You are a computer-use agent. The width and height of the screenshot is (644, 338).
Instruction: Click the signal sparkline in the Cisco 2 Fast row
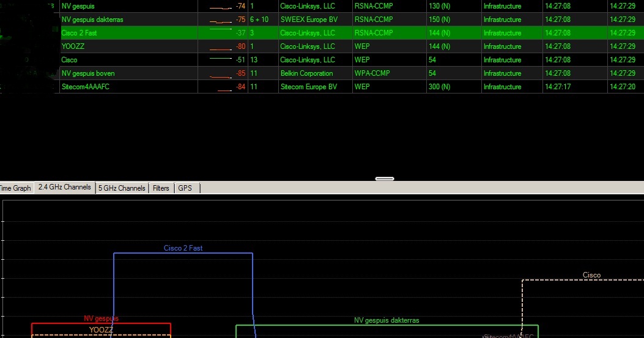(221, 29)
